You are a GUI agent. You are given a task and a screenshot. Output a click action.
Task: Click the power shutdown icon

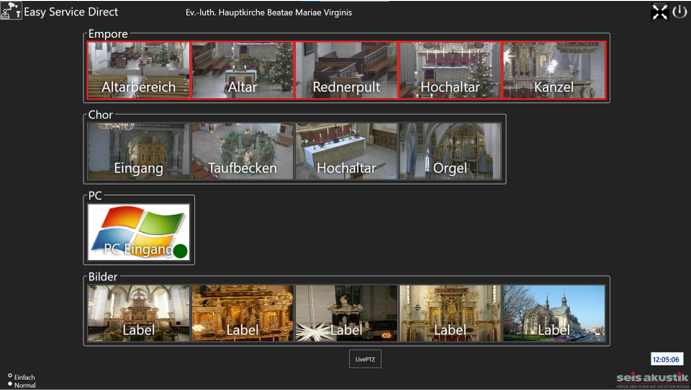[x=679, y=12]
